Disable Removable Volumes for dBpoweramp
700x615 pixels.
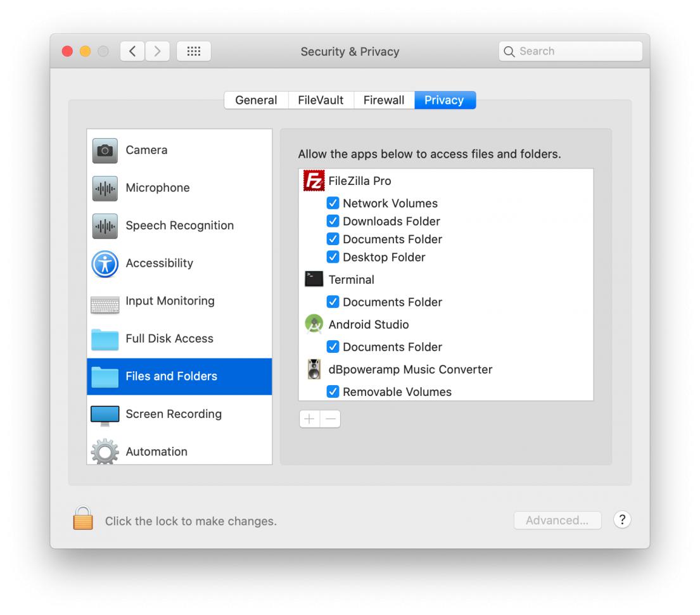pos(333,392)
